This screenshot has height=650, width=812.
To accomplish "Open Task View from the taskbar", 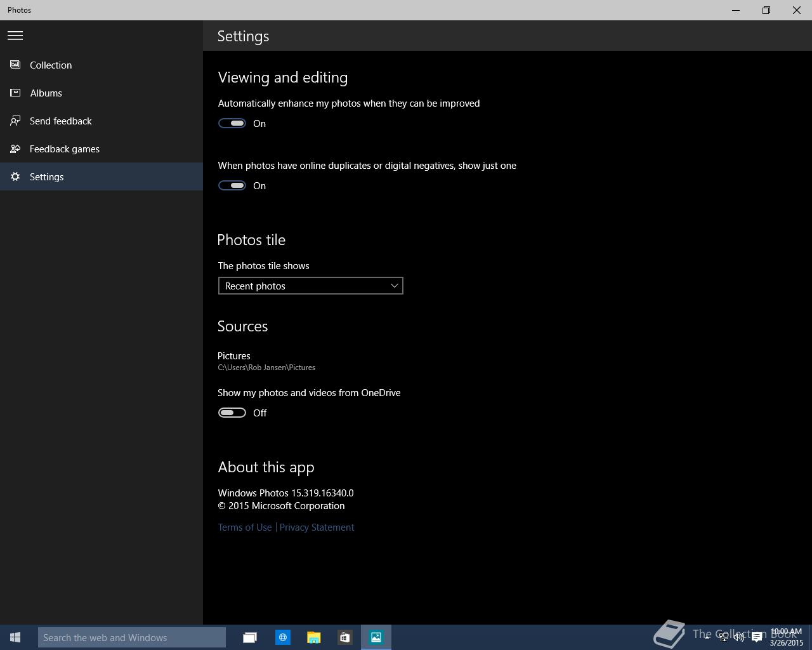I will (250, 637).
